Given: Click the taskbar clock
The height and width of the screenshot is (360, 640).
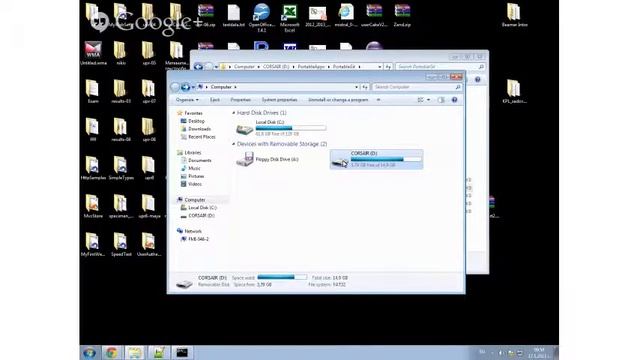Looking at the screenshot, I should pos(539,353).
